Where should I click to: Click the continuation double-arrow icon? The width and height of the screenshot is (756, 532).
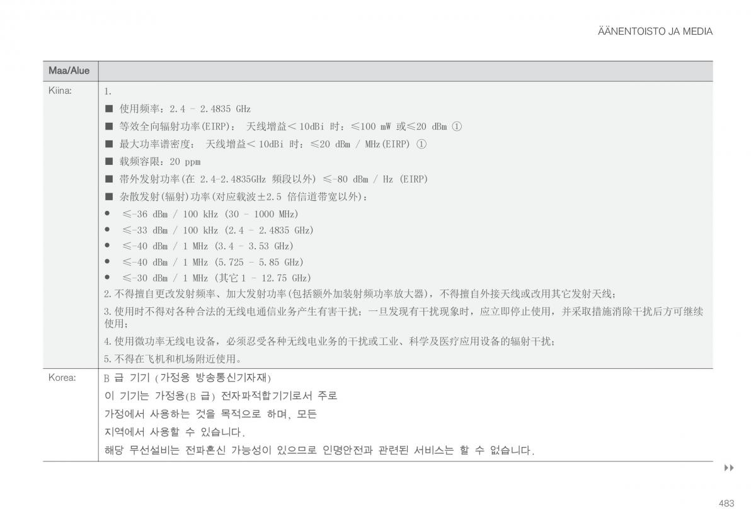(x=729, y=468)
